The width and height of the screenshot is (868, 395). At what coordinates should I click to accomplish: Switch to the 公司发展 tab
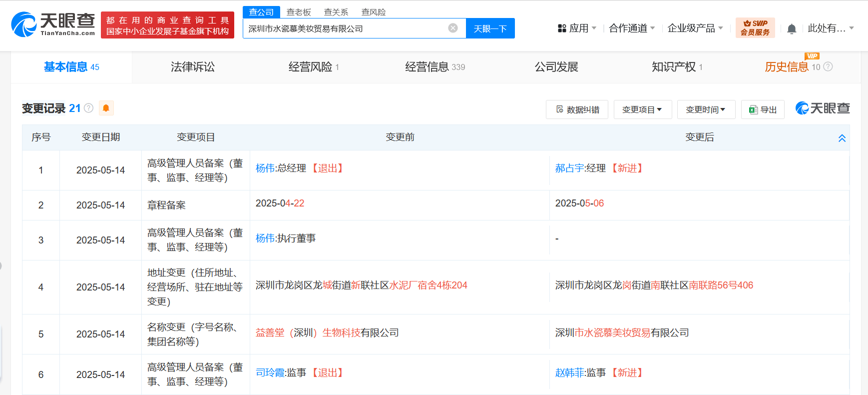[556, 67]
